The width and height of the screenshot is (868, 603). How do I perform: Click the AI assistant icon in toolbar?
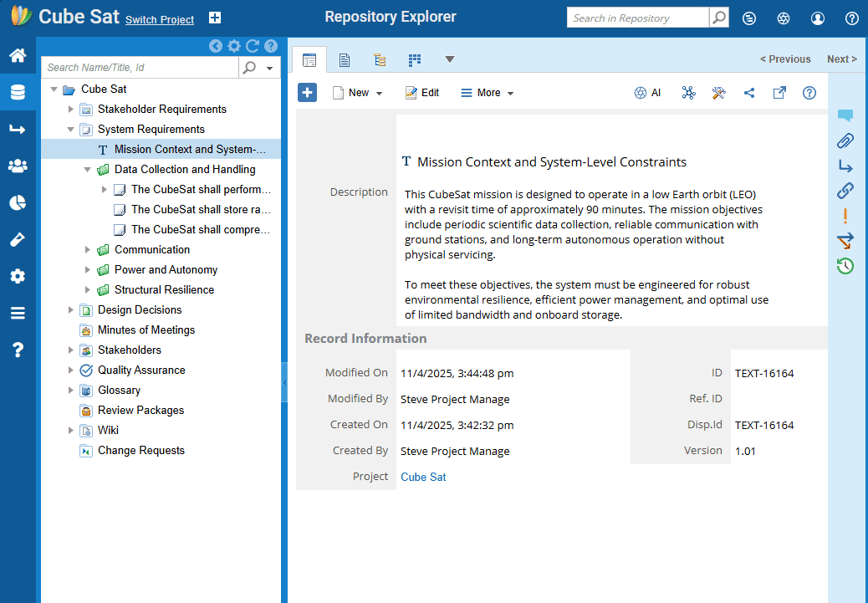click(x=647, y=93)
